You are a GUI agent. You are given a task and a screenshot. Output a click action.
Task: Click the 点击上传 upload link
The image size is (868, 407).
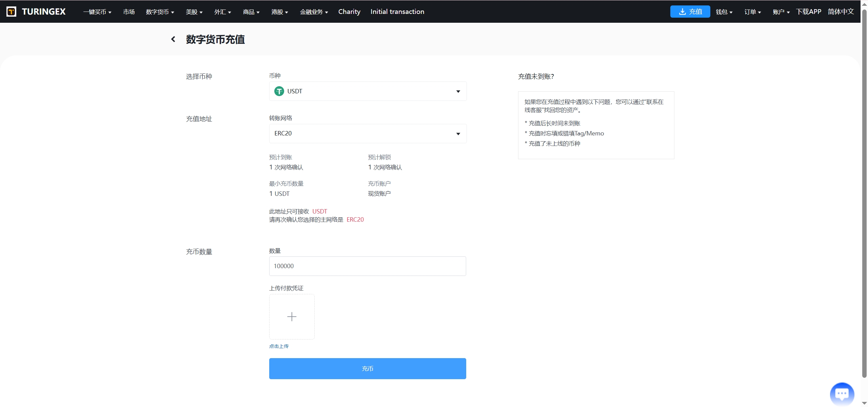coord(279,346)
